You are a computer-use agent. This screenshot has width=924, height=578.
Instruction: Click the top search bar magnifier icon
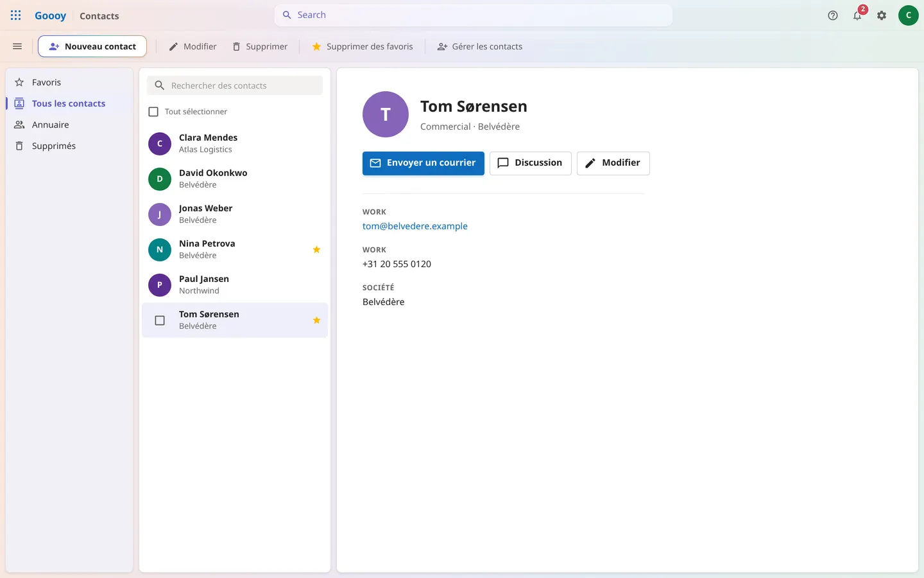pyautogui.click(x=287, y=15)
